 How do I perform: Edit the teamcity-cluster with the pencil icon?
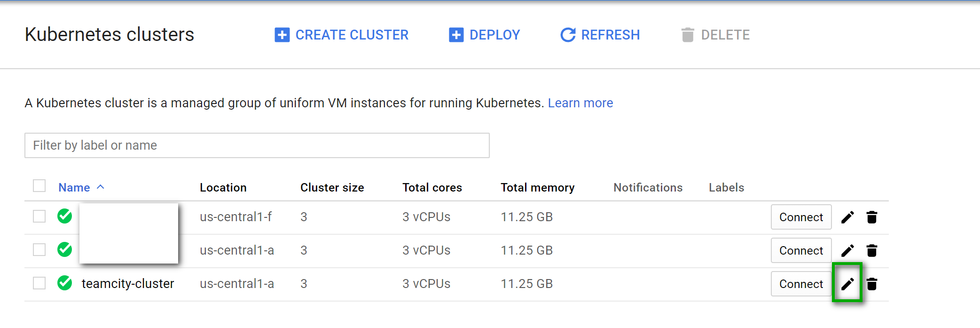[x=847, y=284]
